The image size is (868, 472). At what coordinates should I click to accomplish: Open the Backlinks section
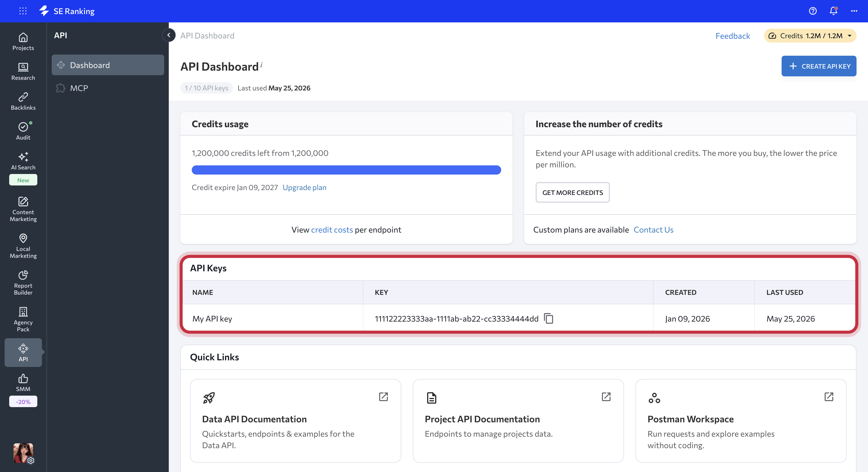point(23,101)
